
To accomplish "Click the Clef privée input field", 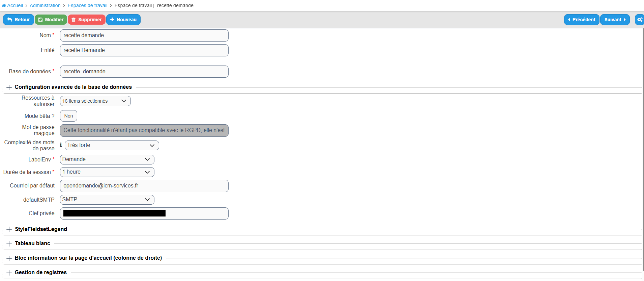I will (144, 213).
